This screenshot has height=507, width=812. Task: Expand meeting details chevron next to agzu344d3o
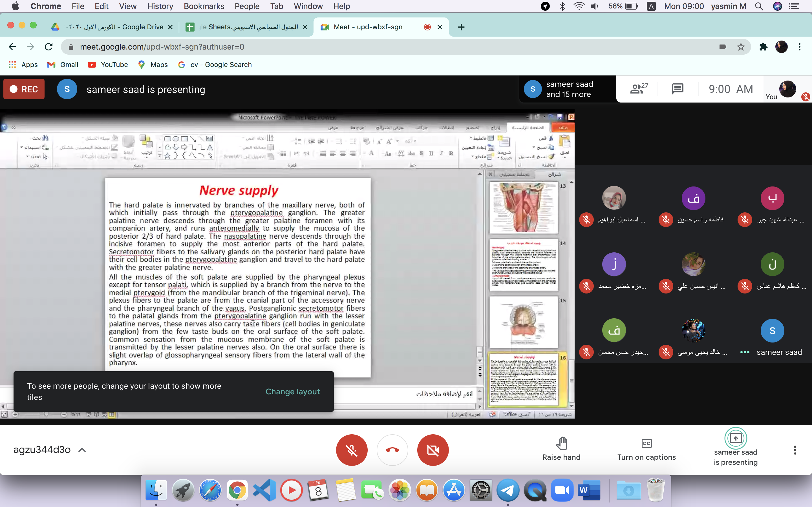point(82,450)
